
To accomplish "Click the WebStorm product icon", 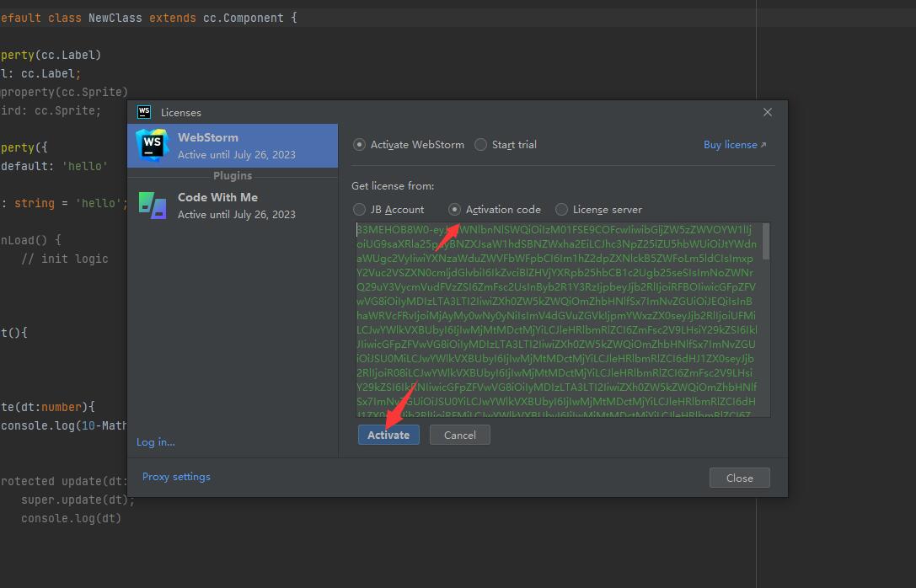I will tap(152, 146).
